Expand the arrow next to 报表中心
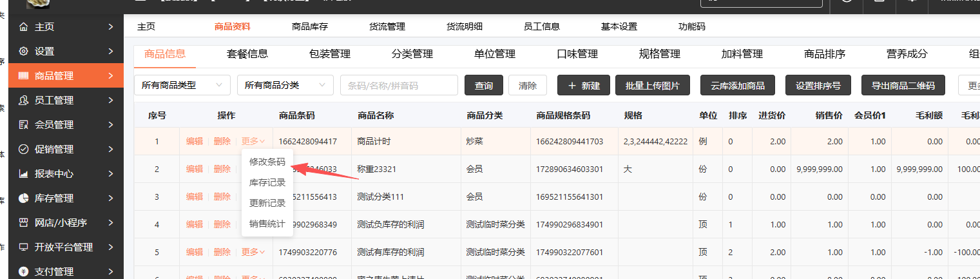This screenshot has width=980, height=279. [111, 174]
